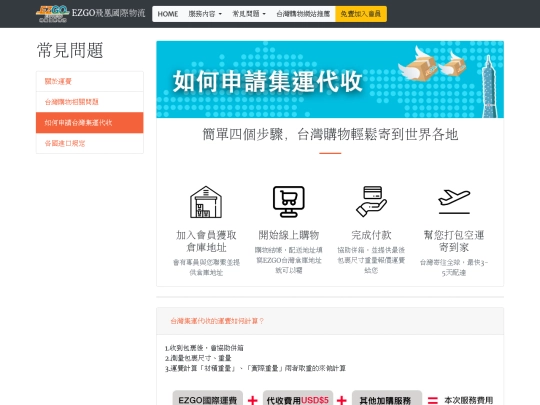Click the airplane takeoff icon

pyautogui.click(x=454, y=202)
